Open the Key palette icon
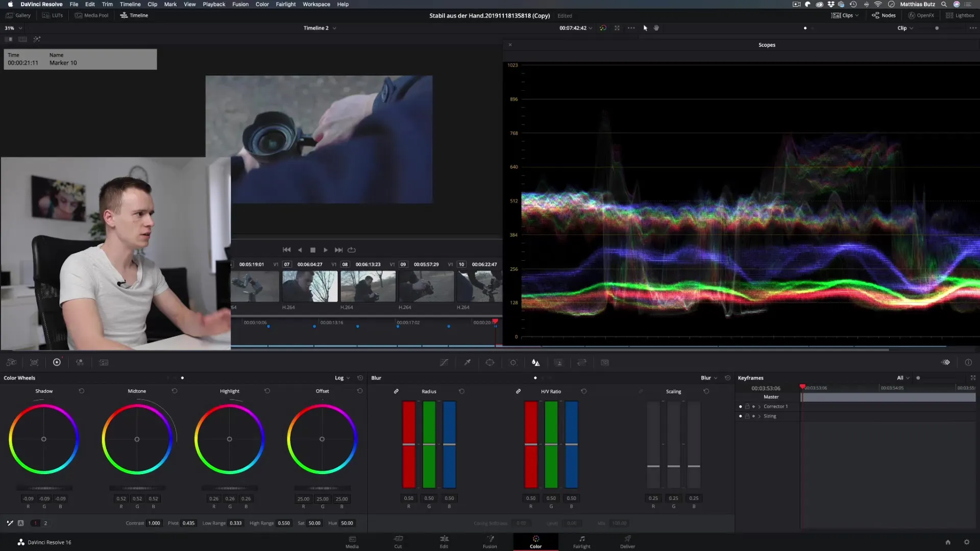Viewport: 980px width, 551px height. click(559, 362)
